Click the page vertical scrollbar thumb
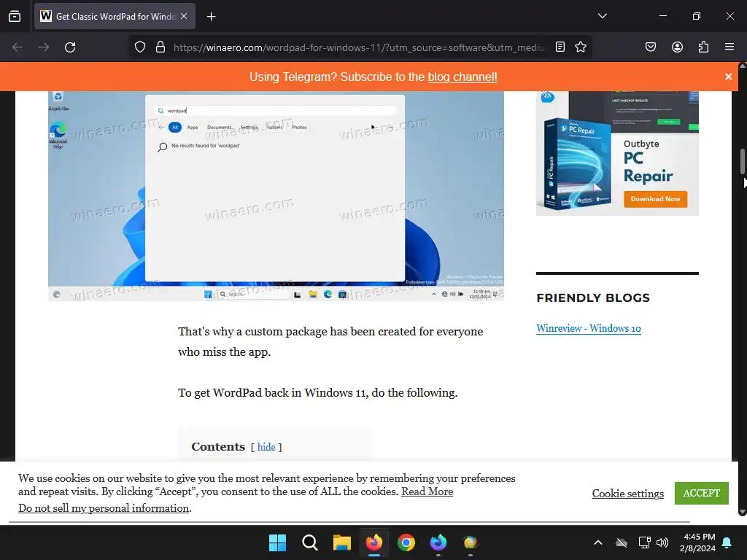 [x=742, y=161]
